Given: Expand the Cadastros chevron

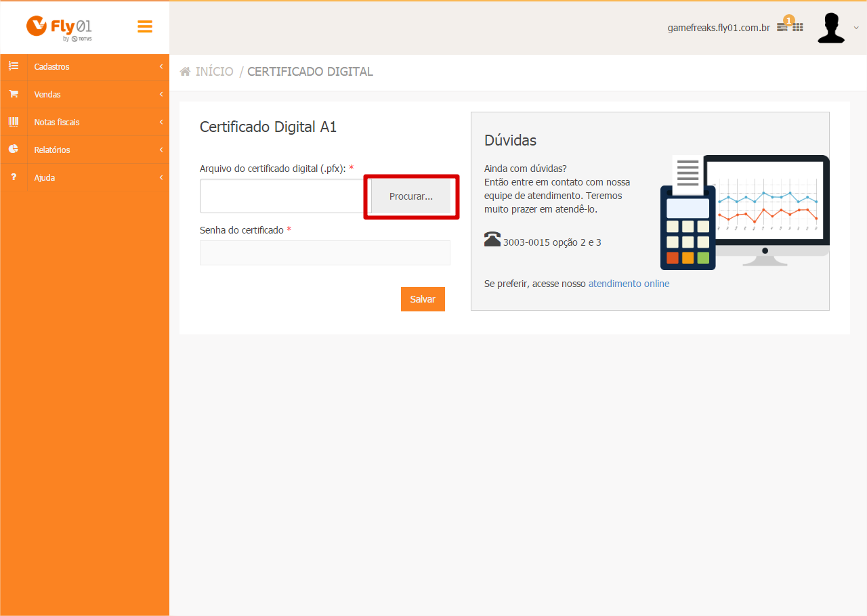Looking at the screenshot, I should pos(161,66).
